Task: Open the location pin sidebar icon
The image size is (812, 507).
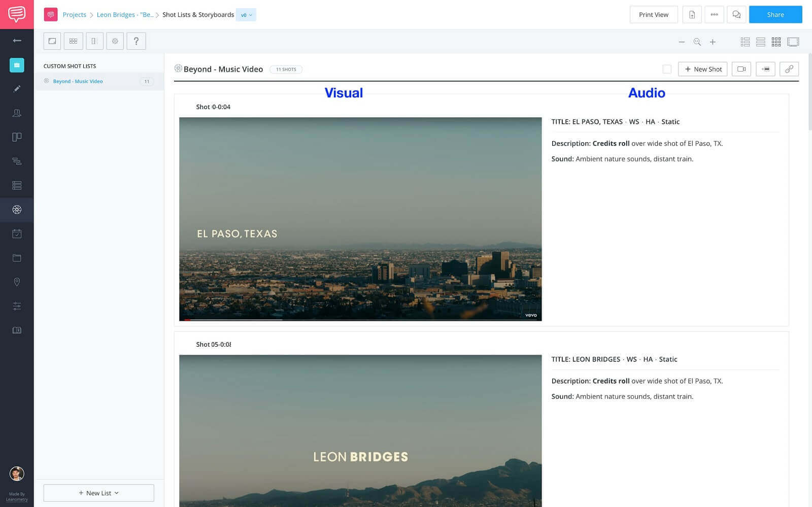Action: click(17, 282)
